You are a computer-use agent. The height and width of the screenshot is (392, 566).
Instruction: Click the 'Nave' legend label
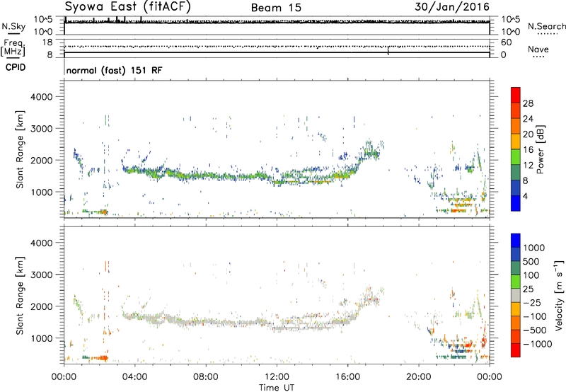(538, 49)
